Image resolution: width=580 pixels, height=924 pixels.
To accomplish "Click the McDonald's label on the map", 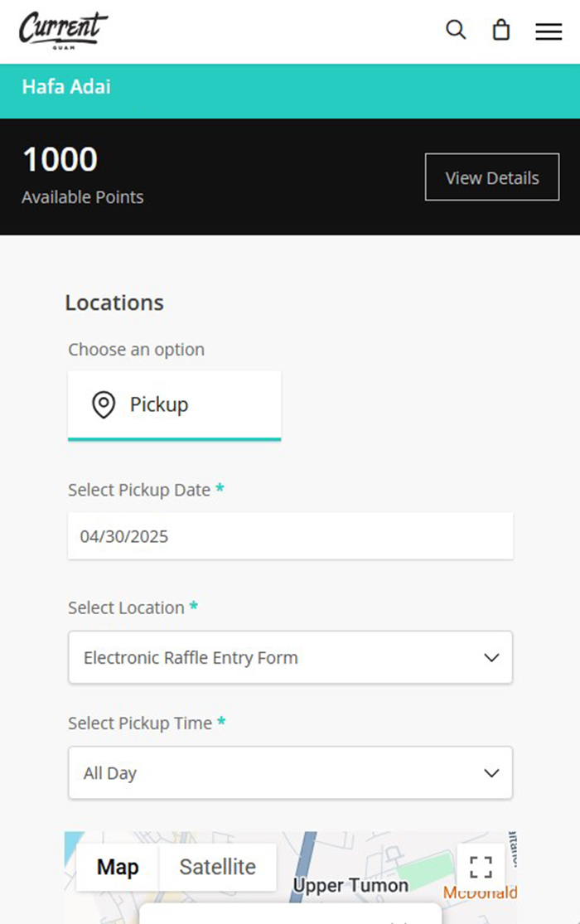I will click(x=481, y=893).
